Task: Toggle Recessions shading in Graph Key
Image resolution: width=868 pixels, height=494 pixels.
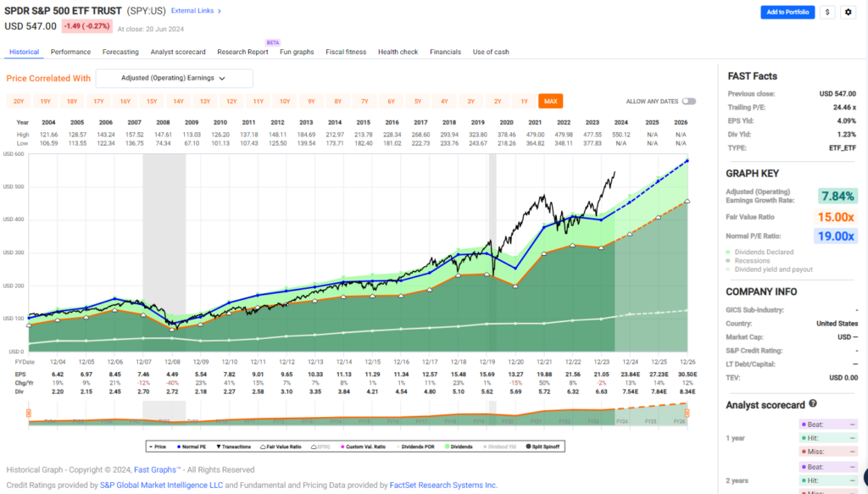Action: (x=754, y=261)
